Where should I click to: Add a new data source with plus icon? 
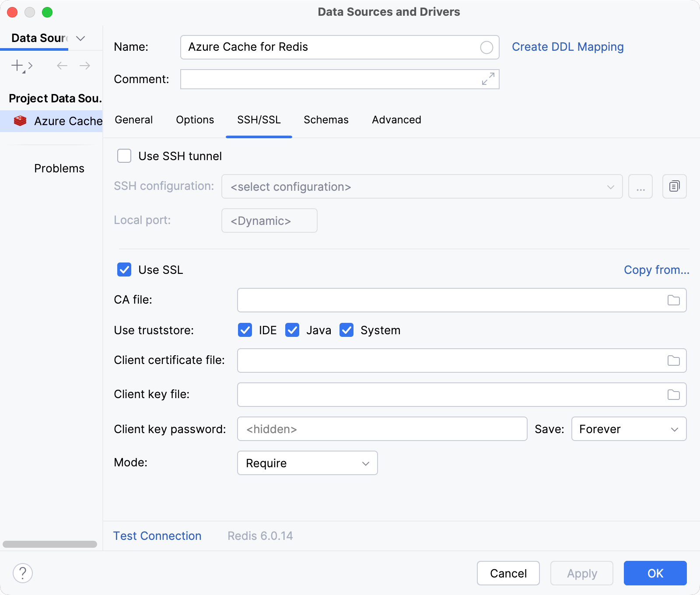point(17,66)
